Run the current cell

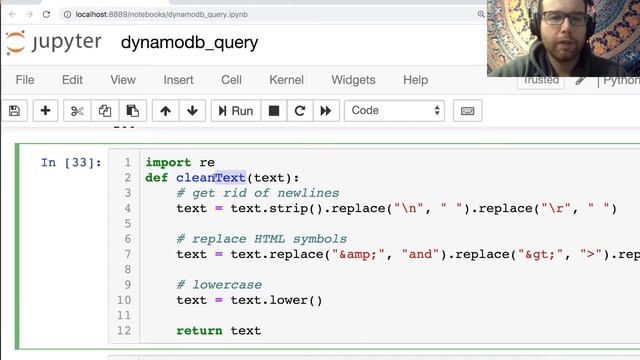point(236,111)
